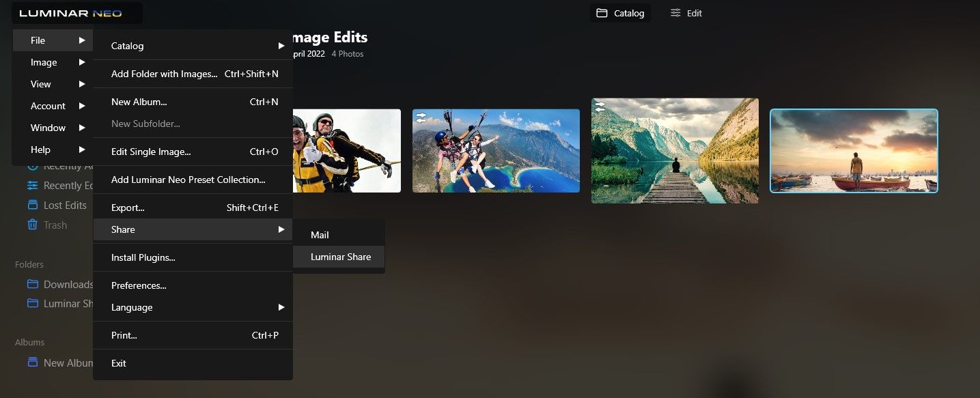Click the Folders section header

(x=29, y=264)
